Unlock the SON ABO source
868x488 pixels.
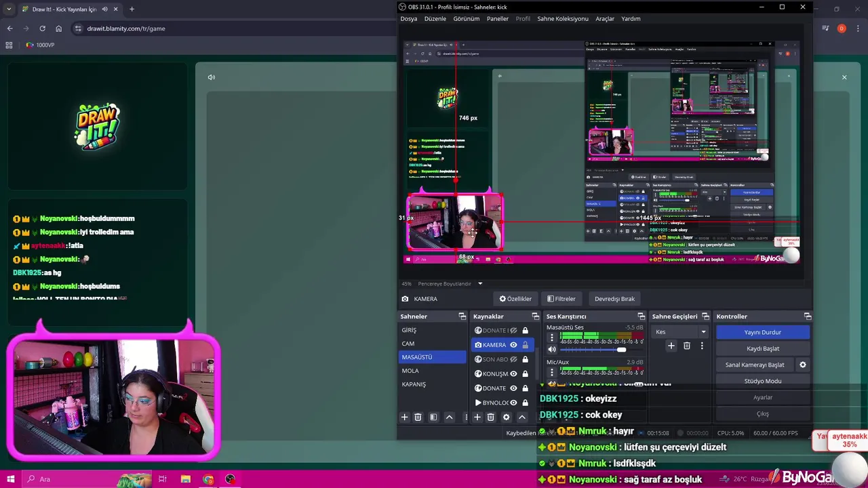click(x=525, y=359)
